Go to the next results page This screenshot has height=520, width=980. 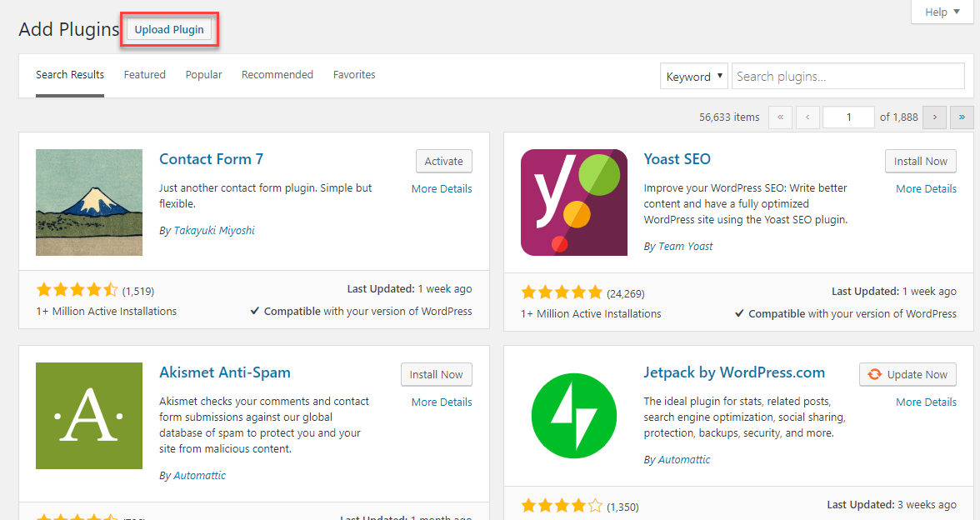click(934, 117)
